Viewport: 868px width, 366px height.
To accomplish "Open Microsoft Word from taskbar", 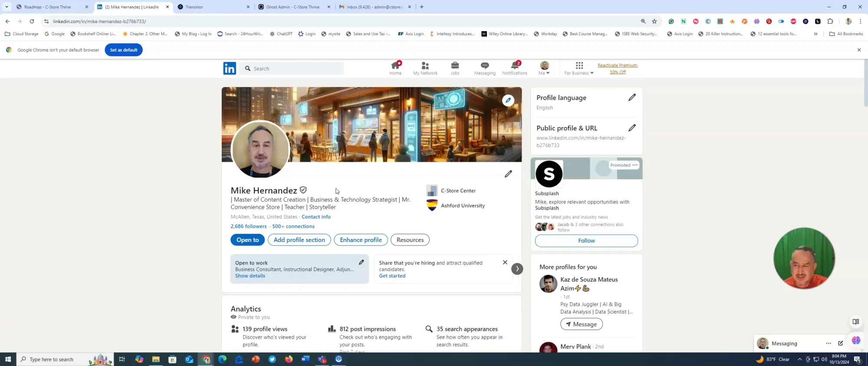I will pyautogui.click(x=305, y=359).
